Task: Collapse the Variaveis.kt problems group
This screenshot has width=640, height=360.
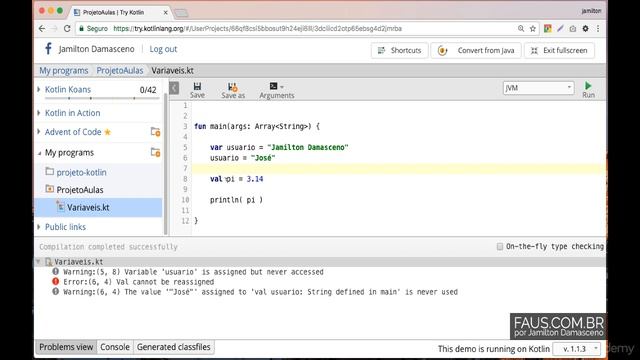Action: point(38,261)
